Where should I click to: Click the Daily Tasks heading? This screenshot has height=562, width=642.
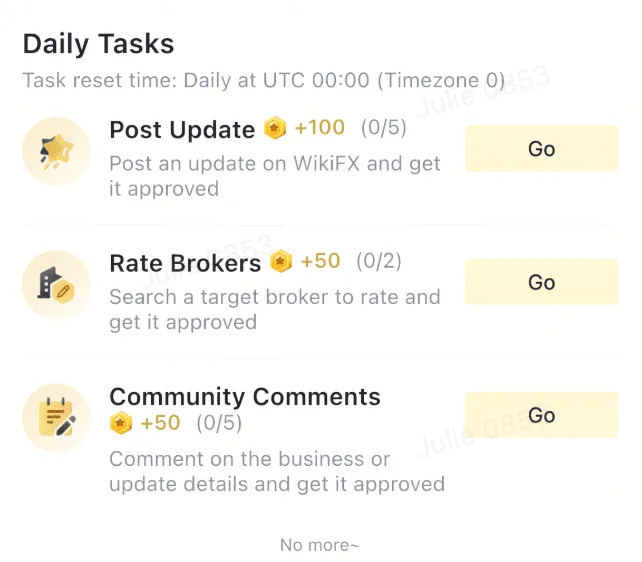coord(99,44)
